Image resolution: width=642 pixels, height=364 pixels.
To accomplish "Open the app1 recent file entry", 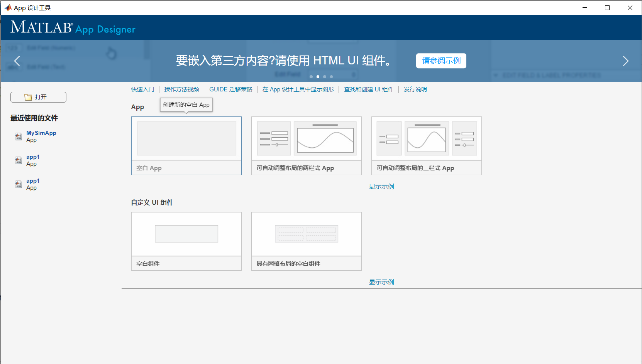I will pos(33,157).
